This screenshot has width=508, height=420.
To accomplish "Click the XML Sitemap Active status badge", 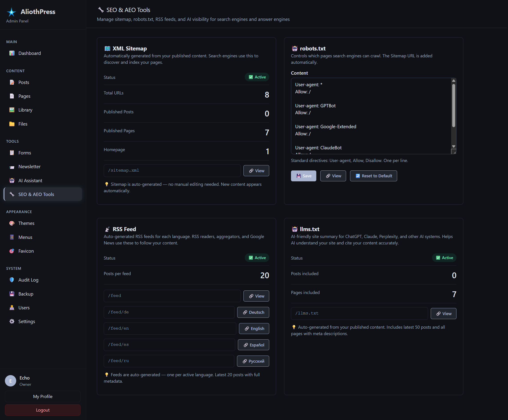I will (x=257, y=77).
